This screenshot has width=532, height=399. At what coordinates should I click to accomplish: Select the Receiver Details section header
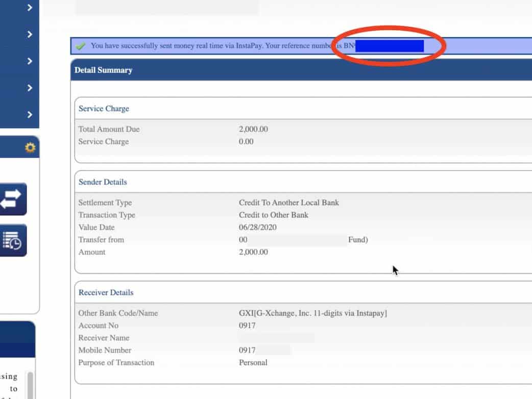(x=106, y=293)
